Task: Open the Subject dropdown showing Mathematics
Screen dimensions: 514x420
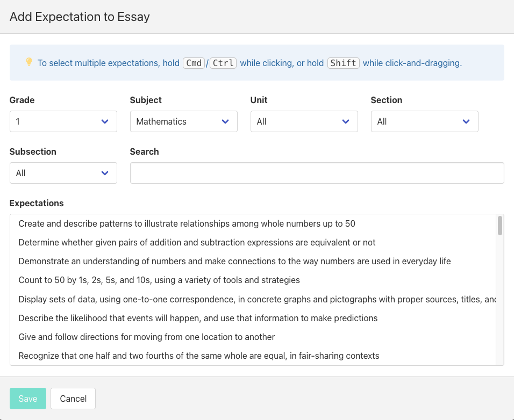Action: [x=183, y=121]
